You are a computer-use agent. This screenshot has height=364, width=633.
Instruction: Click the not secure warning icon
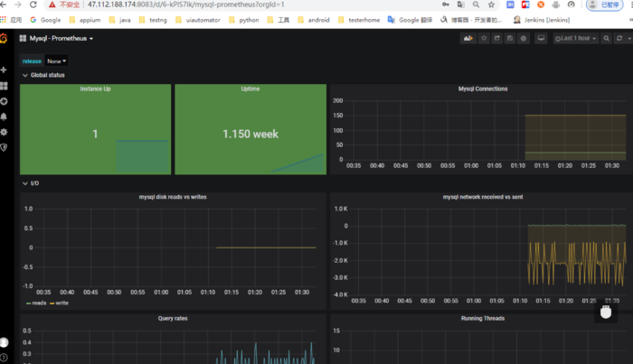tap(52, 5)
